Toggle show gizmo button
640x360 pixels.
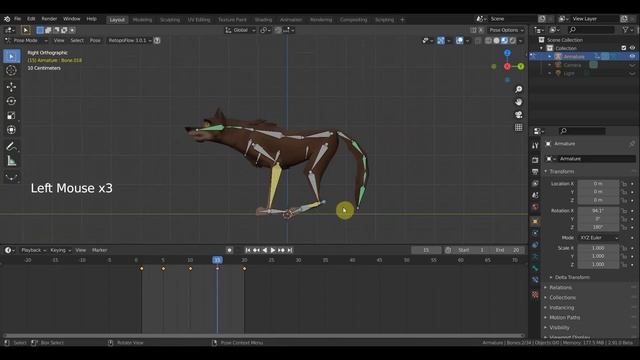441,40
